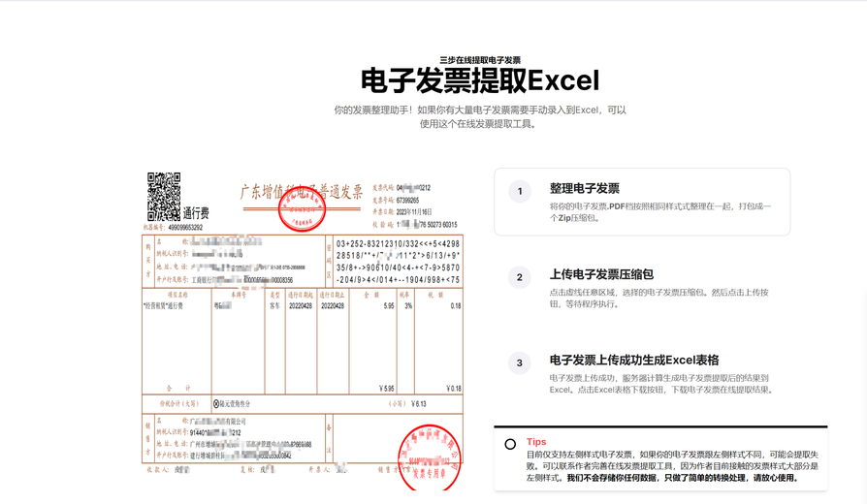Click the 陆元壹角叁分 amount in words
The height and width of the screenshot is (504, 867).
click(235, 404)
